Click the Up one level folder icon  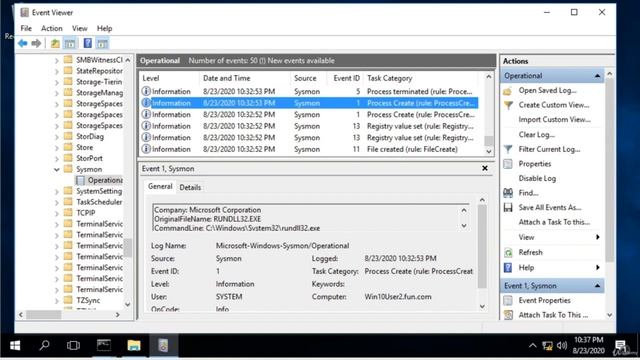pyautogui.click(x=55, y=43)
